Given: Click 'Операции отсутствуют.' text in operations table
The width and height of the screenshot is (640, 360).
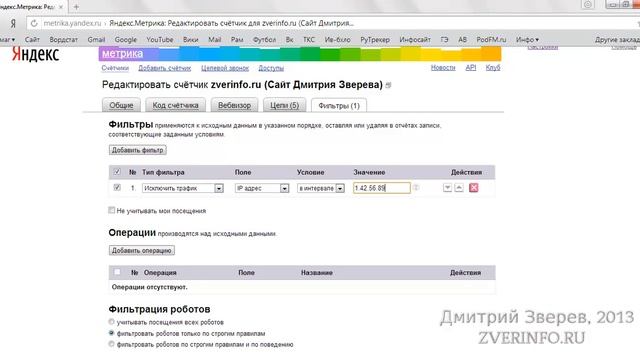Looking at the screenshot, I should (149, 287).
